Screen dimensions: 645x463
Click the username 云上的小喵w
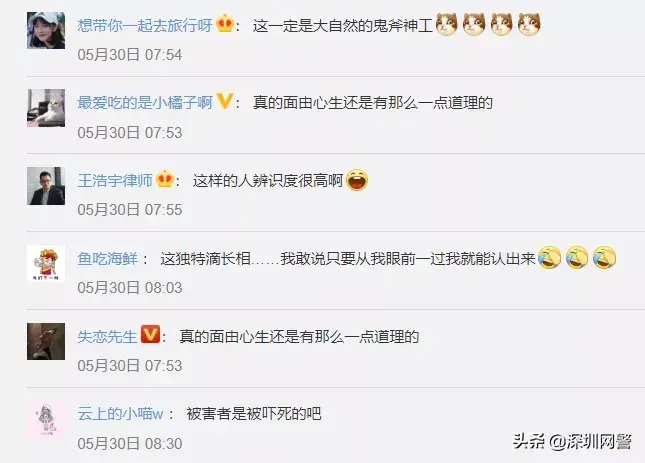120,414
